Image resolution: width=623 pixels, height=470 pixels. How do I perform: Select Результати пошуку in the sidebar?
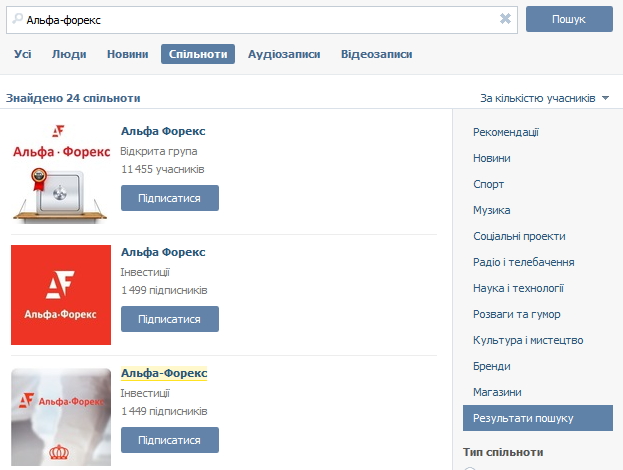click(x=538, y=418)
